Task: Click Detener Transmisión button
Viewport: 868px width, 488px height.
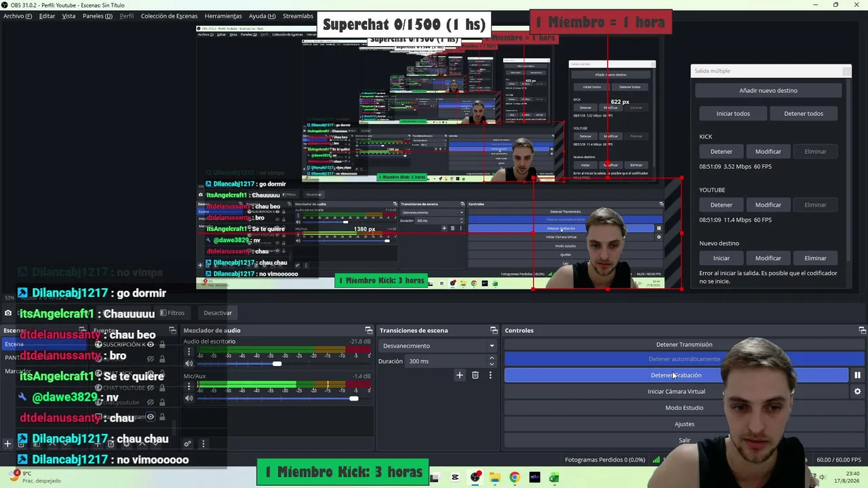Action: pyautogui.click(x=684, y=344)
